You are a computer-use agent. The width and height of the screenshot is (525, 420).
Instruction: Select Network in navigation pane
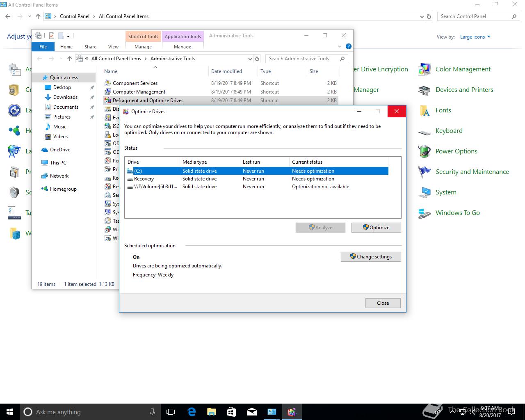point(59,176)
